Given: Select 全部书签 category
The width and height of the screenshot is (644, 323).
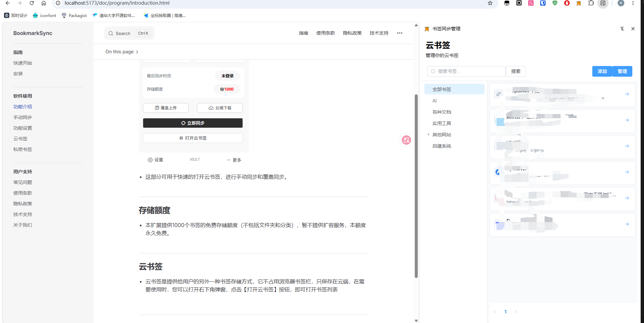Looking at the screenshot, I should coord(454,89).
